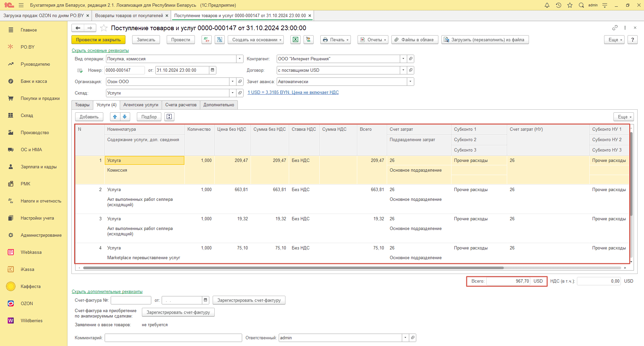
Task: Open Wildberries section in sidebar
Action: (x=32, y=321)
